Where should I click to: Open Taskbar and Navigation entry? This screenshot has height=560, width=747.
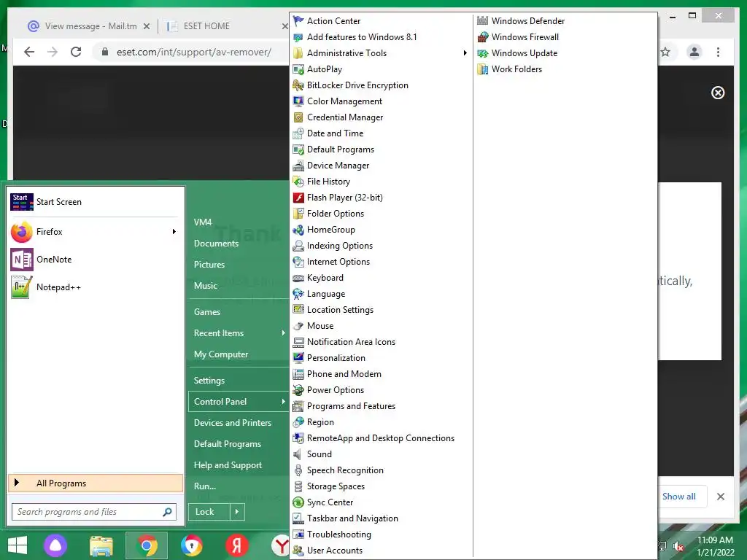coord(352,518)
